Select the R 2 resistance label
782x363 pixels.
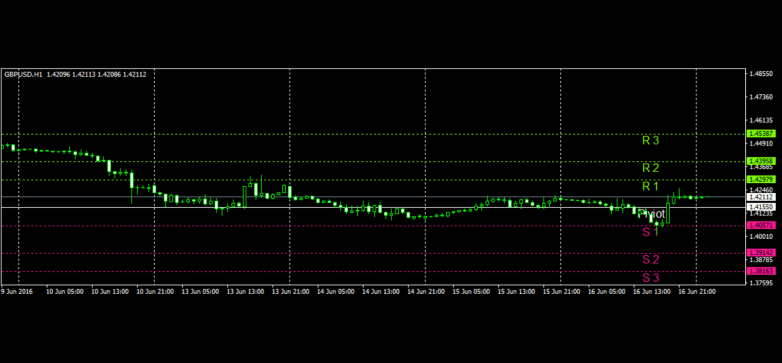(650, 168)
